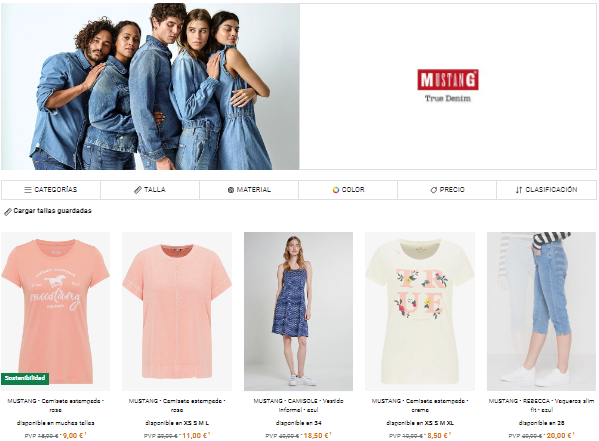Click the hamburger icon beside Categorías
The height and width of the screenshot is (441, 599).
[28, 190]
